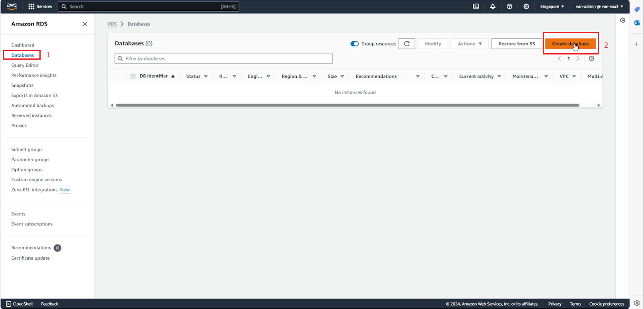Viewport: 644px width, 309px height.
Task: Sort by the VPC column
Action: (x=568, y=76)
